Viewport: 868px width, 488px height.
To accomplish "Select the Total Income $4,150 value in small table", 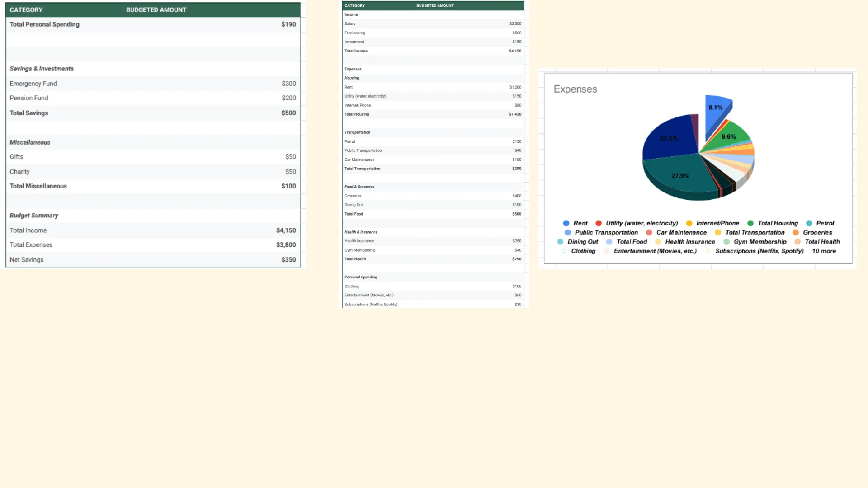I will 515,51.
